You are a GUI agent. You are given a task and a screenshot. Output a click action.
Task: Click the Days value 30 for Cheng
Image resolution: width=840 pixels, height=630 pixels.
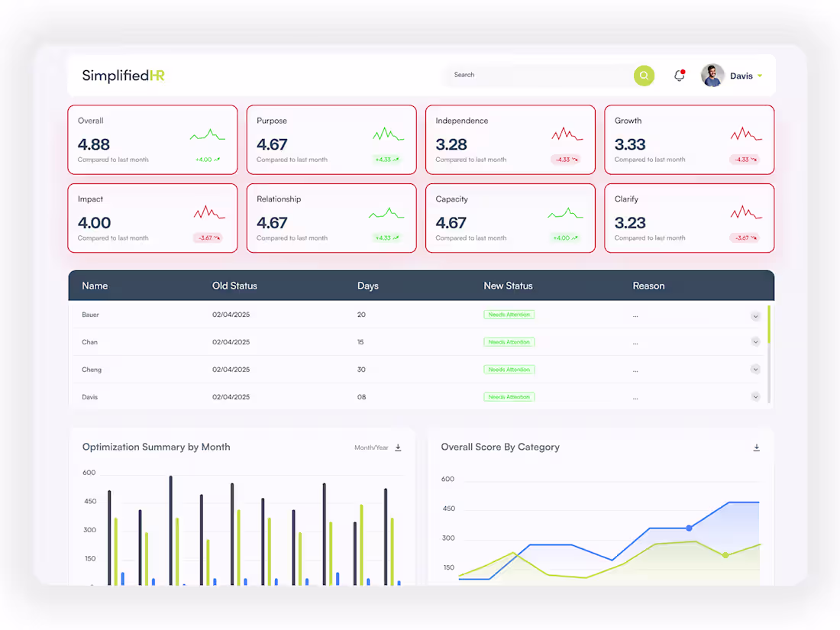[362, 370]
